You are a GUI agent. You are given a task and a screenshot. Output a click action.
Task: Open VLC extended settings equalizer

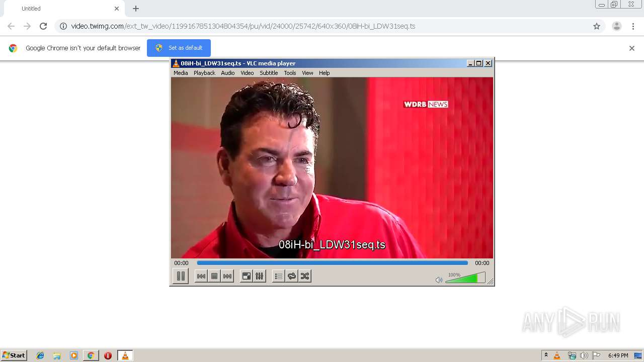[259, 276]
